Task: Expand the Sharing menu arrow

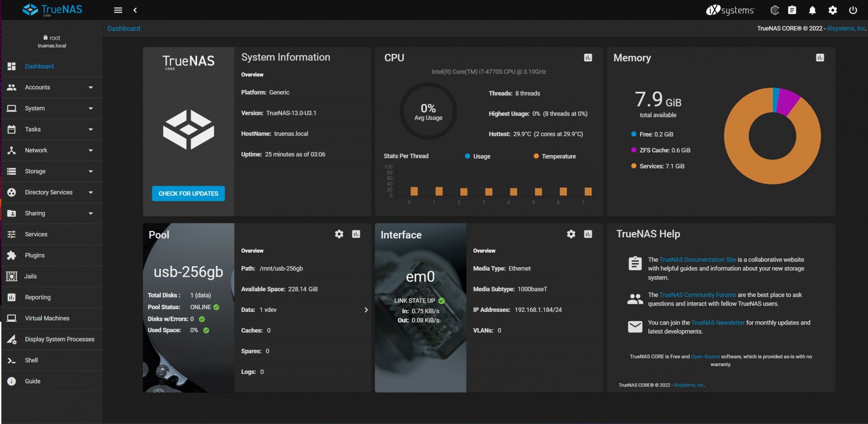Action: click(x=90, y=213)
